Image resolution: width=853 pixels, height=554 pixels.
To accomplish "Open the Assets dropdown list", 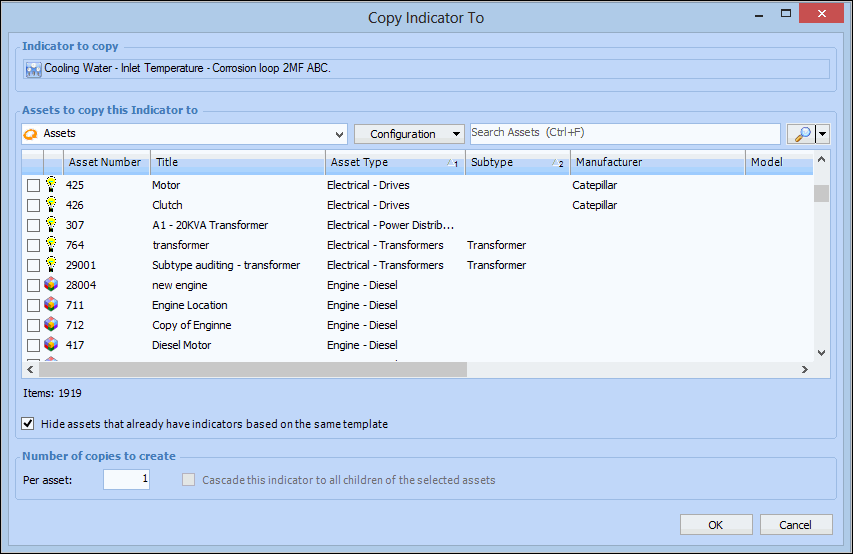I will pos(340,134).
